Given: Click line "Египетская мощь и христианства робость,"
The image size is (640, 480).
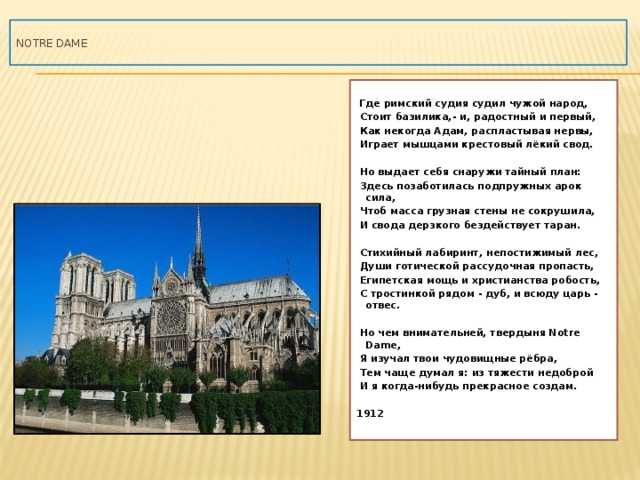Looking at the screenshot, I should [480, 280].
